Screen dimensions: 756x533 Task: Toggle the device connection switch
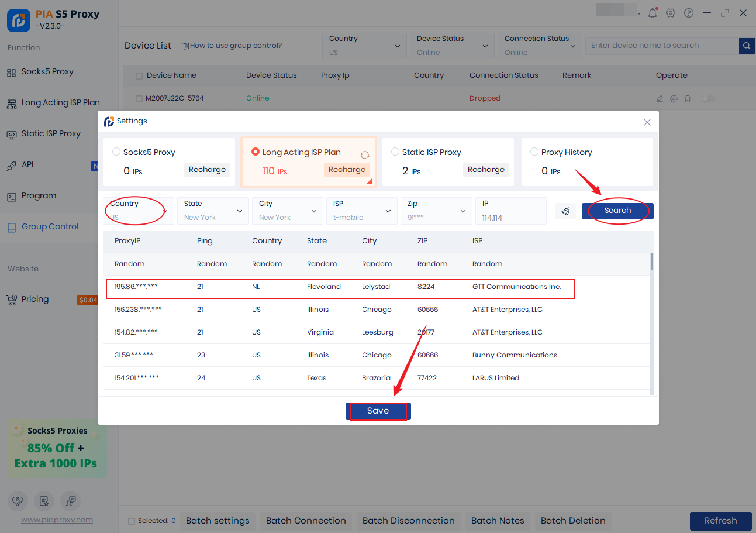[x=708, y=99]
